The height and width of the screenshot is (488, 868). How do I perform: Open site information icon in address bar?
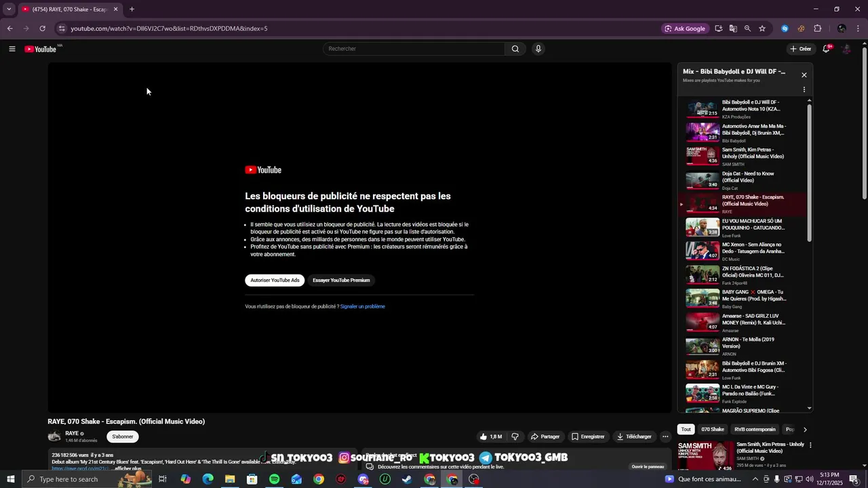(x=62, y=28)
